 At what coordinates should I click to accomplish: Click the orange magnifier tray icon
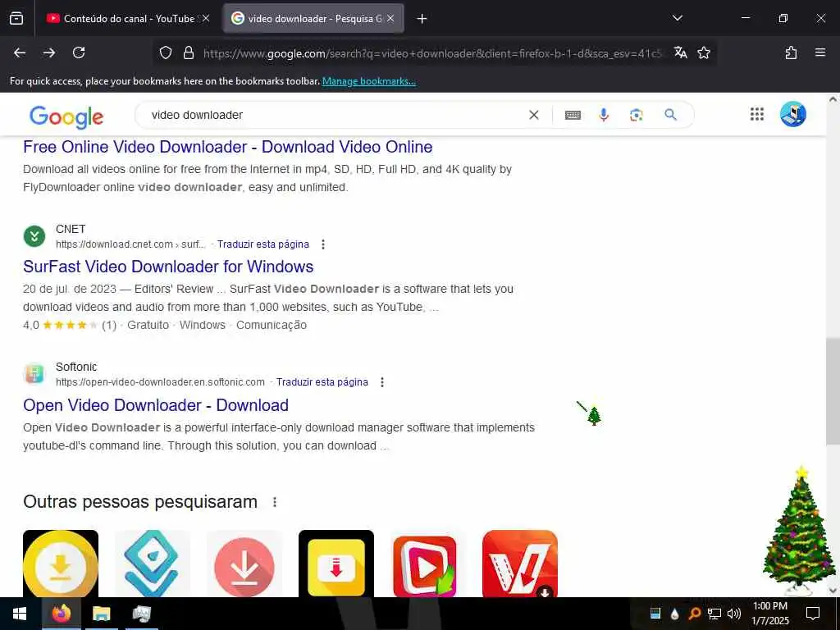694,614
